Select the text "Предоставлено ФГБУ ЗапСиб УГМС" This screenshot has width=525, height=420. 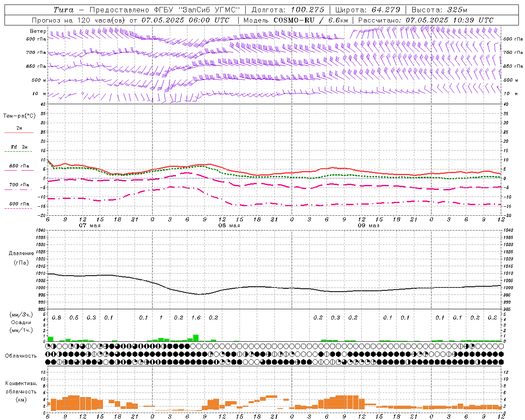[x=164, y=10]
